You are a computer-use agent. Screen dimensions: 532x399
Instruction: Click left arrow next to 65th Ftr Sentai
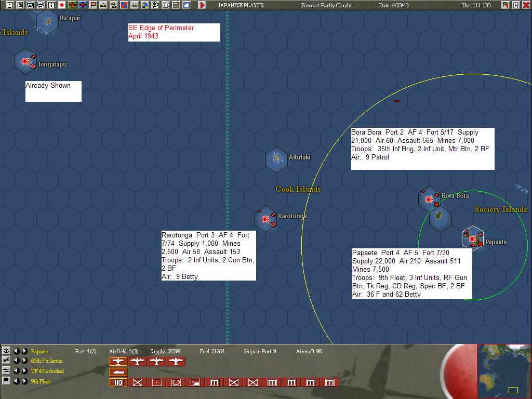[x=16, y=361]
